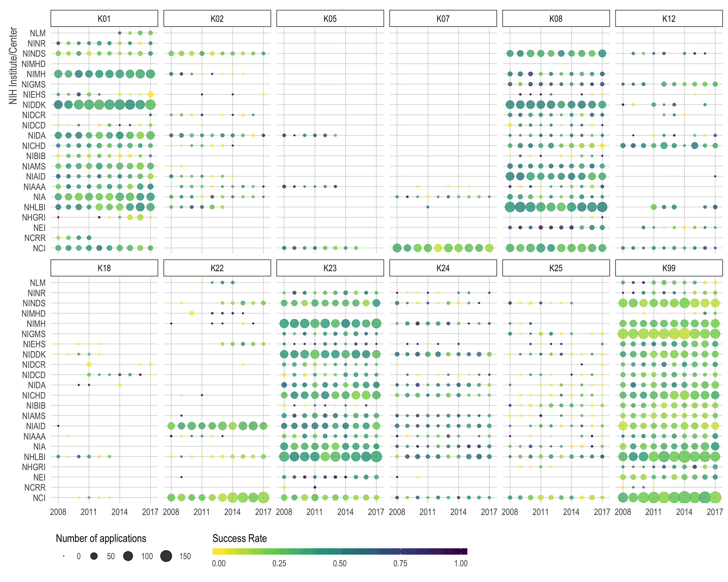Click the NIDDK 2008 bubble in K01 panel
The image size is (728, 582).
coord(58,105)
